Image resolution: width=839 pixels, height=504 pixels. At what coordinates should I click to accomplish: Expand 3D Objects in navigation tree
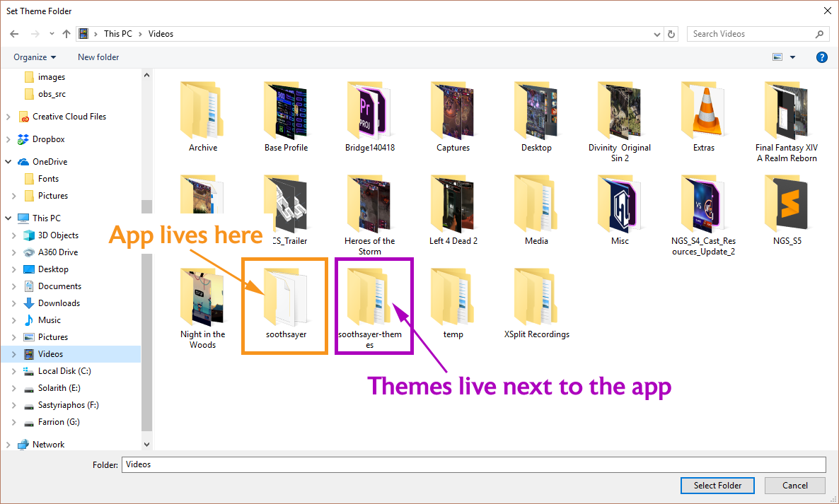[x=14, y=235]
